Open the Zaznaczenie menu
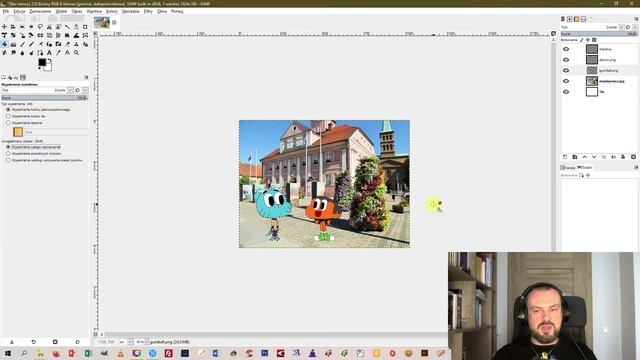This screenshot has height=360, width=640. (40, 11)
